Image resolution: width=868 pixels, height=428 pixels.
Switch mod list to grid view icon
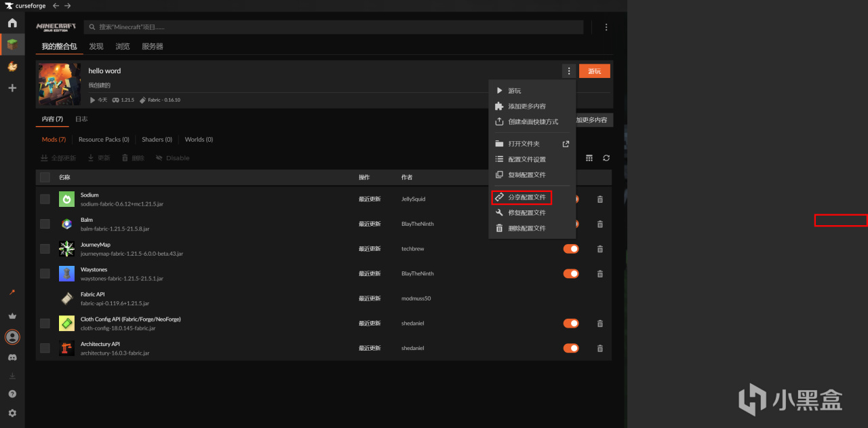(x=589, y=158)
